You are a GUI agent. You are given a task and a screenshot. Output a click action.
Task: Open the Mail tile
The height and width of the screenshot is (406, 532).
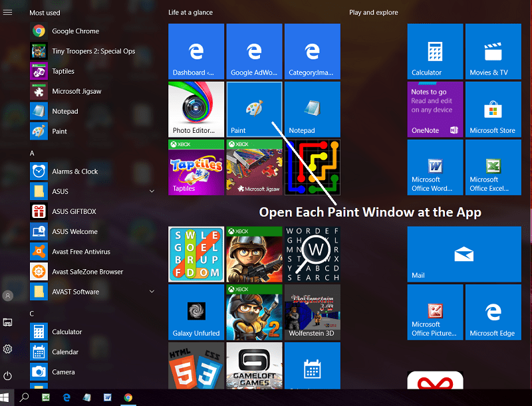(x=464, y=254)
